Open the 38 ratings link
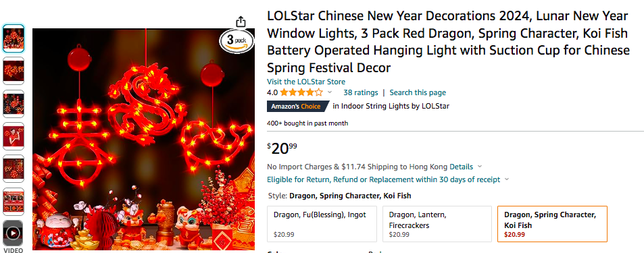 361,92
